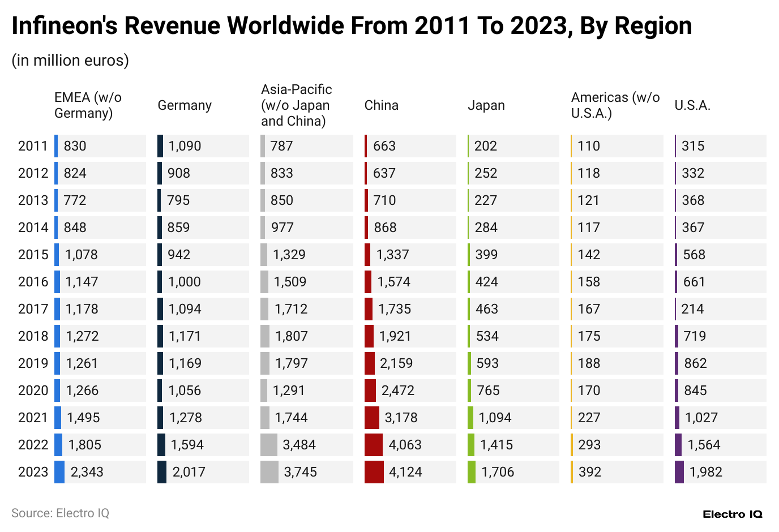Viewport: 779px width, 532px height.
Task: Select the (in million euros) subtitle
Action: point(70,60)
